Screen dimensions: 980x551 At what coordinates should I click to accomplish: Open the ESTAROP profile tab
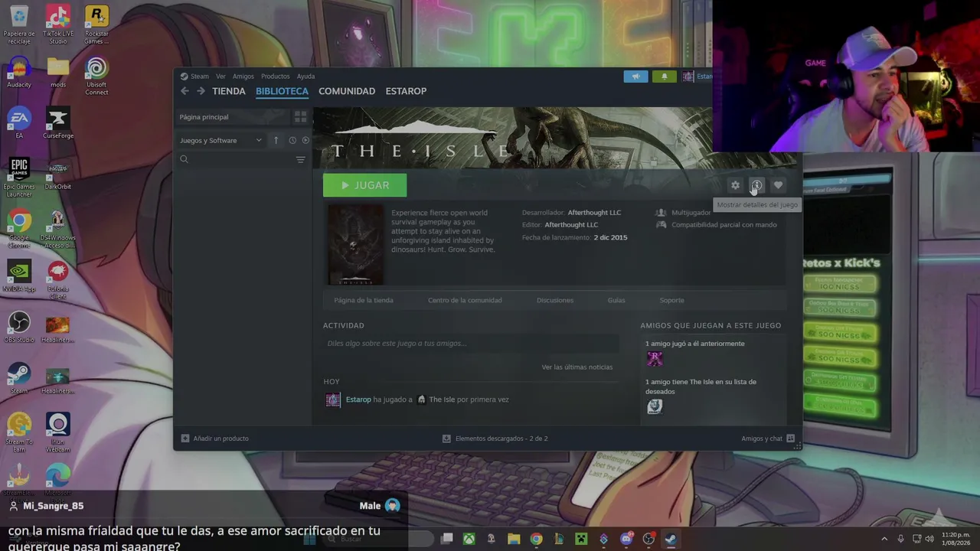[x=406, y=91]
